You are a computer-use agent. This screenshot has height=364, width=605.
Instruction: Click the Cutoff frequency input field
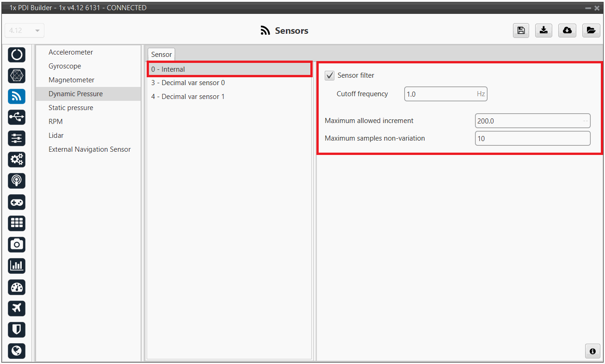[x=439, y=94]
